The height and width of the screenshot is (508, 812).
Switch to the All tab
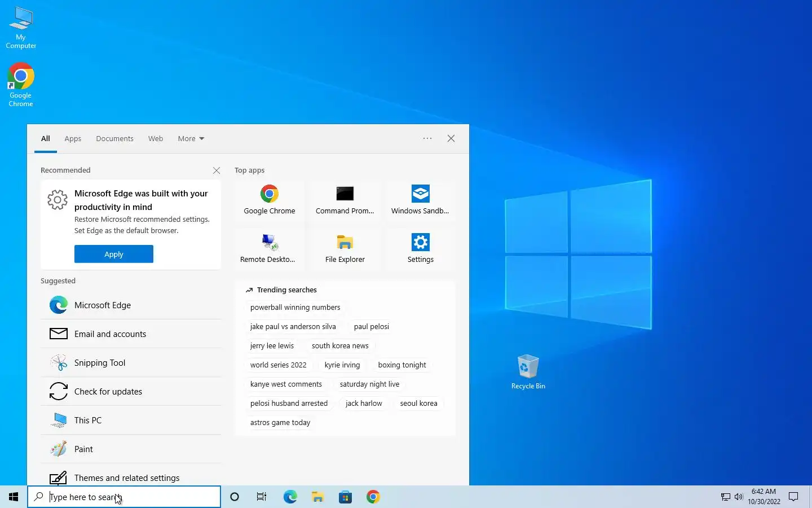point(46,138)
